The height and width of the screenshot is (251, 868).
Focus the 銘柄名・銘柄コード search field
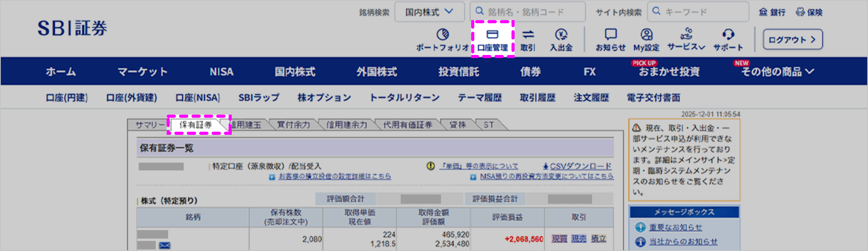tap(527, 12)
